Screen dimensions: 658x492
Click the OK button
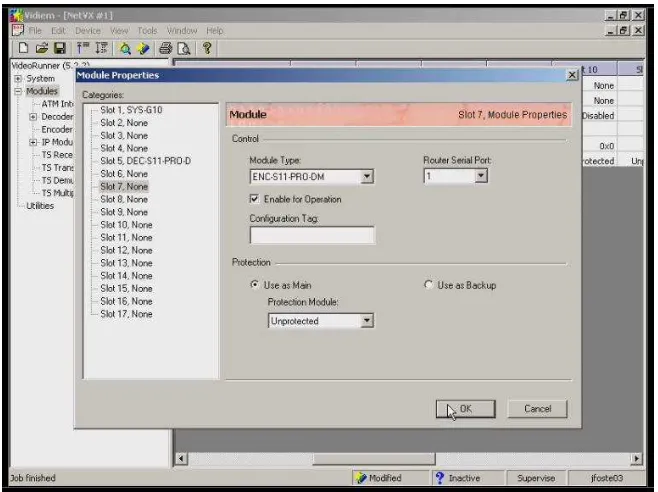pos(465,408)
